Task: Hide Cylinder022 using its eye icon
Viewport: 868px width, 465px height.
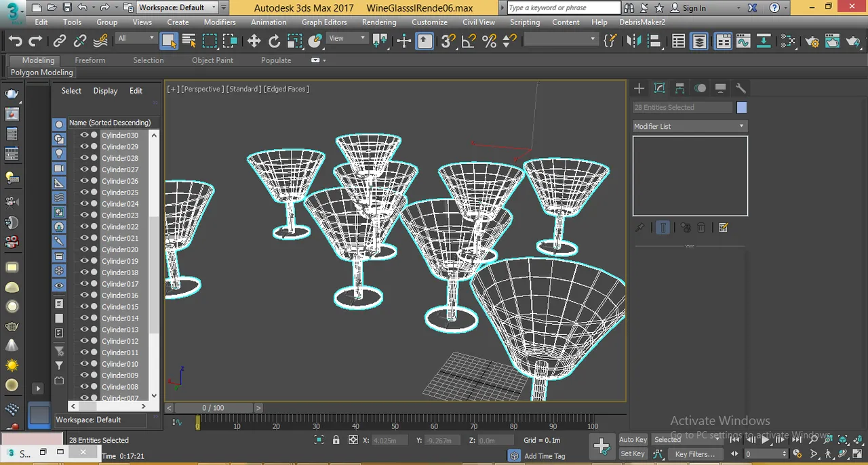Action: [84, 226]
